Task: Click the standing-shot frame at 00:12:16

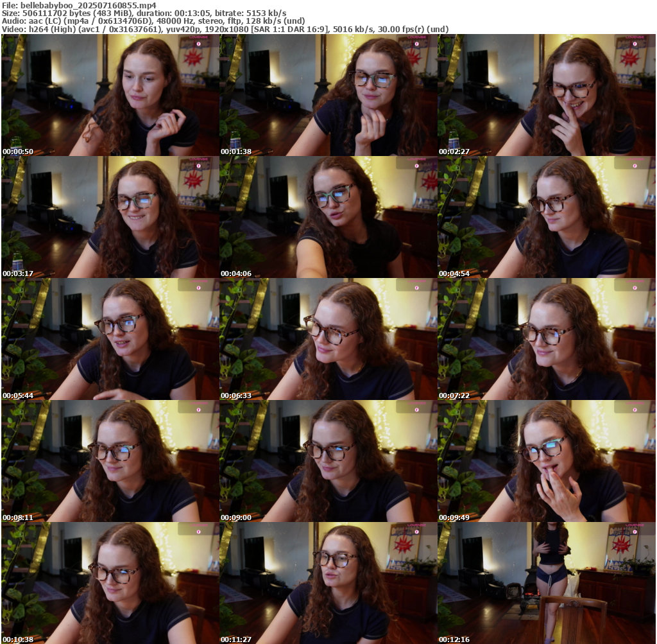Action: [x=547, y=583]
